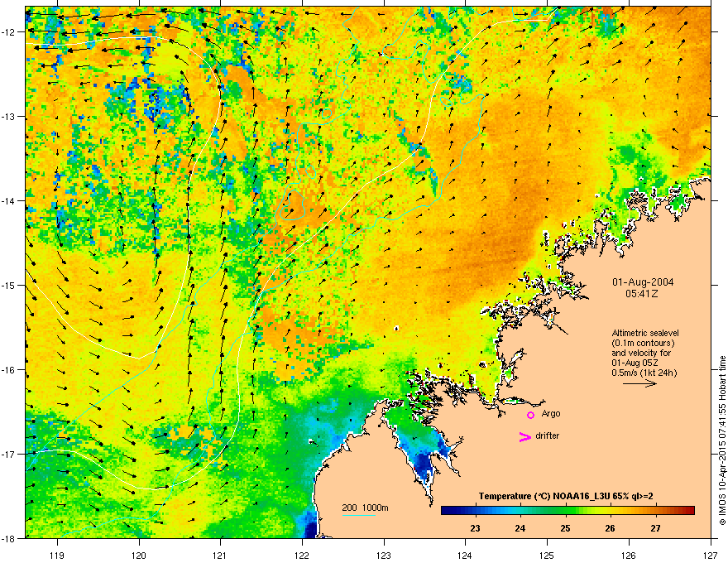Click colorbar value 27
728x563 pixels.
pyautogui.click(x=655, y=528)
